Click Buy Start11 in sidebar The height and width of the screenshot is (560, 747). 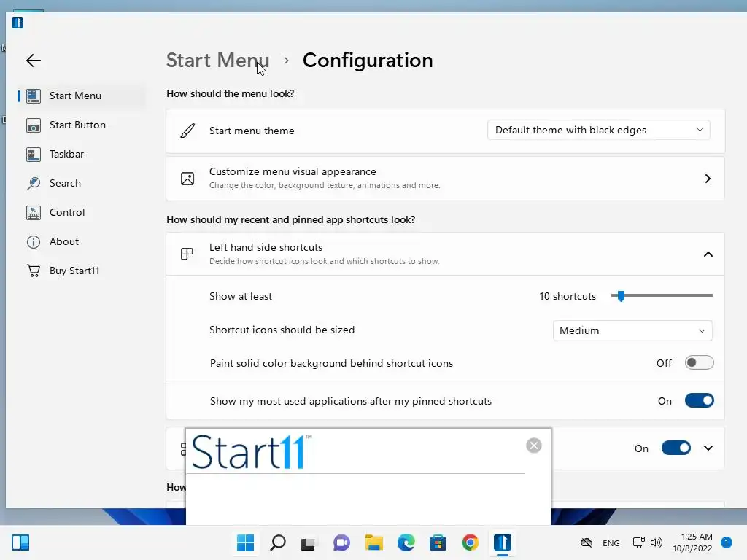81,271
